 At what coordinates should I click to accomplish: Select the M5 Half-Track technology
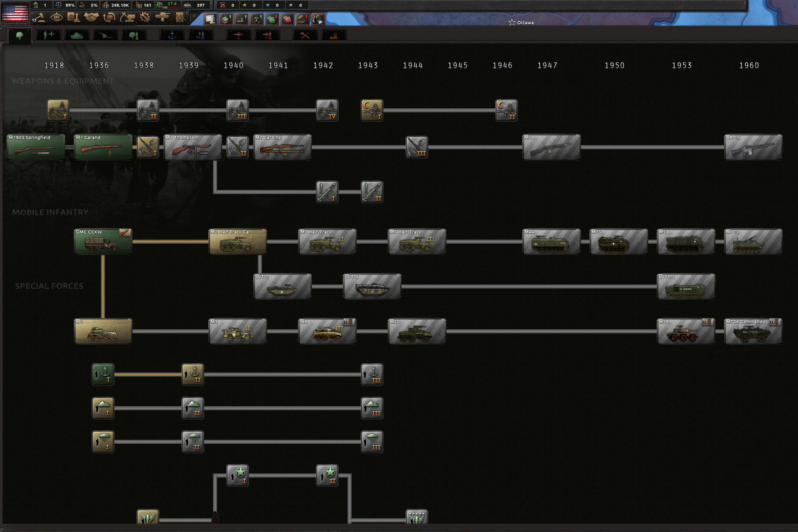tap(417, 242)
